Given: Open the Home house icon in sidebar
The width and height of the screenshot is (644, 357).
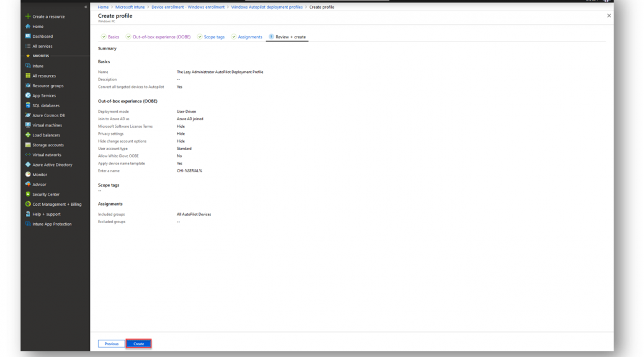Looking at the screenshot, I should pos(28,26).
